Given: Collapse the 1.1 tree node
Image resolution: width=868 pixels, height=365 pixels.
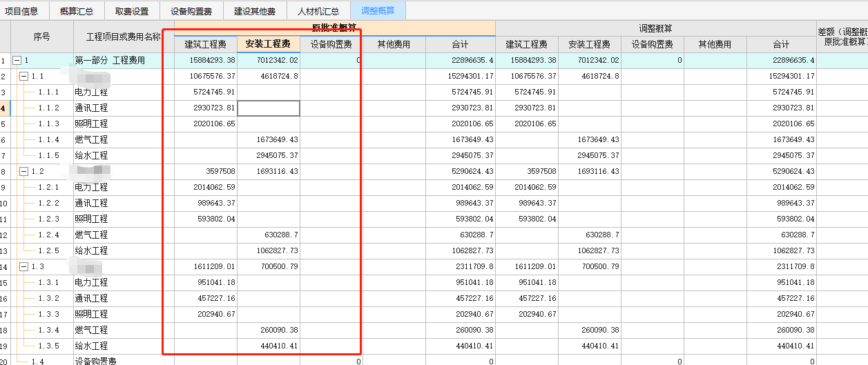Looking at the screenshot, I should click(x=24, y=77).
